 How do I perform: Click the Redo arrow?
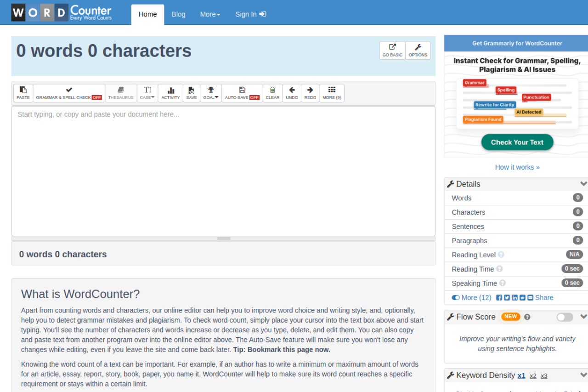point(310,93)
